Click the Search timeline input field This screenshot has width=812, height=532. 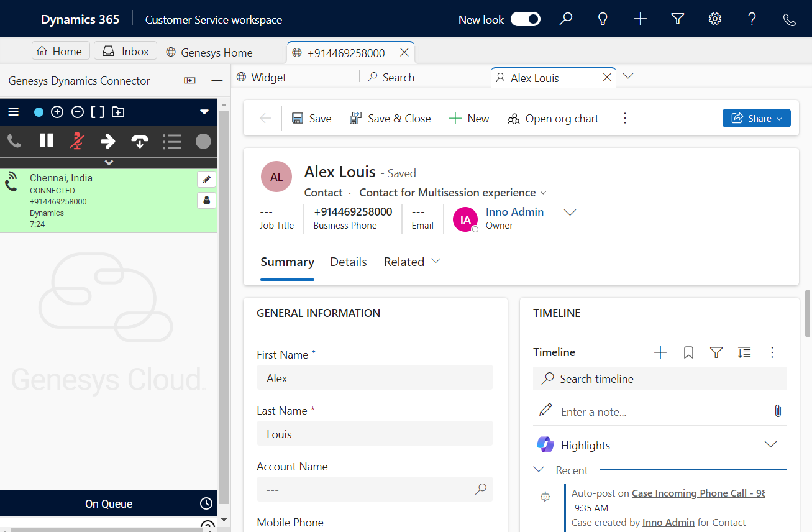(659, 378)
